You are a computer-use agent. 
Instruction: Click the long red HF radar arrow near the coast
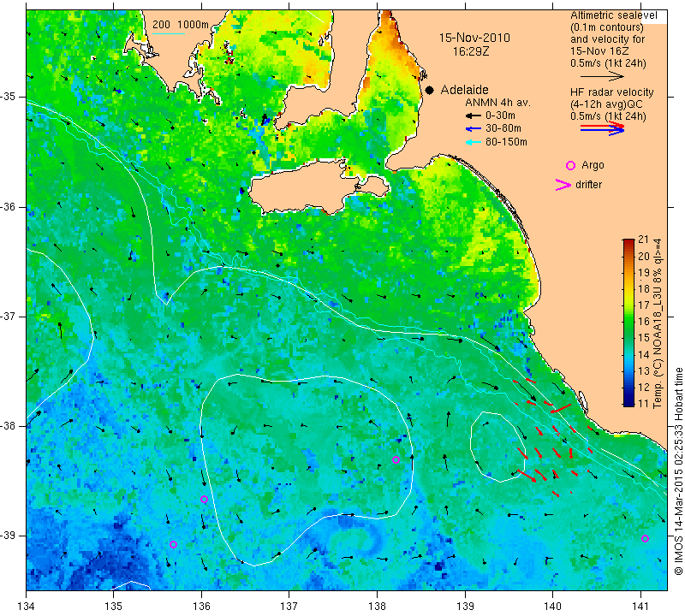[561, 409]
